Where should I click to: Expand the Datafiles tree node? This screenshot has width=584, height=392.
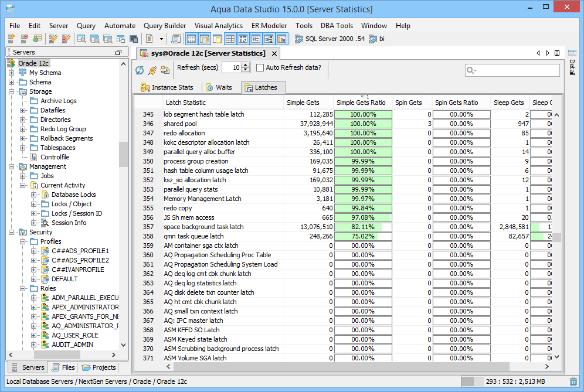[23, 110]
